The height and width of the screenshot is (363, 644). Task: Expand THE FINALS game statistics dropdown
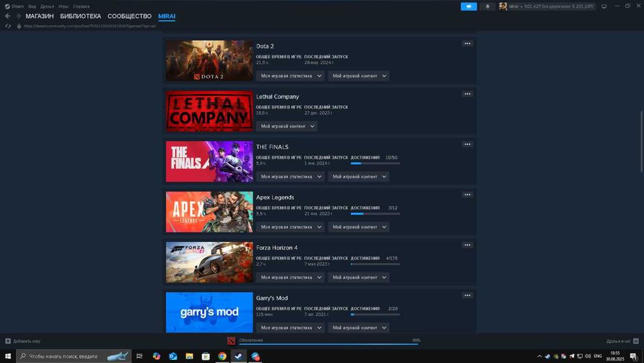(290, 177)
